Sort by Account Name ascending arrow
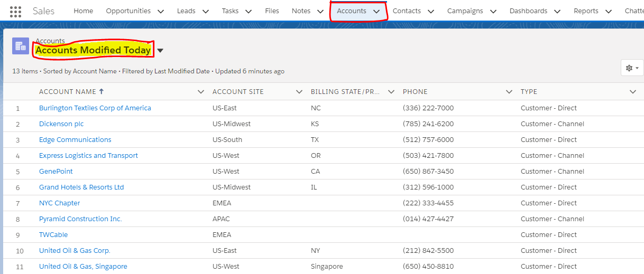The width and height of the screenshot is (644, 274). click(x=102, y=91)
